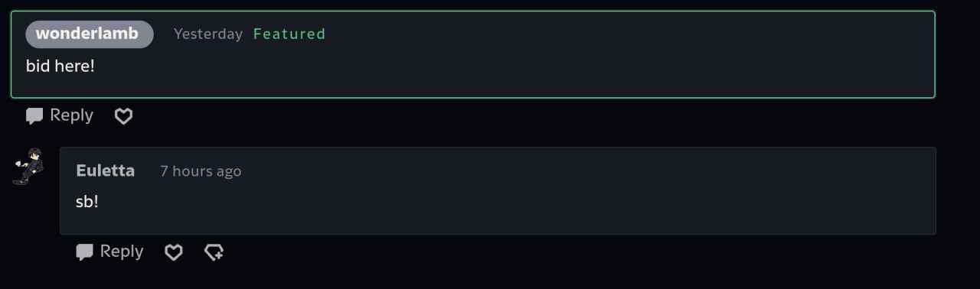Open Euletta's profile via the avatar image
This screenshot has width=980, height=289.
(28, 167)
